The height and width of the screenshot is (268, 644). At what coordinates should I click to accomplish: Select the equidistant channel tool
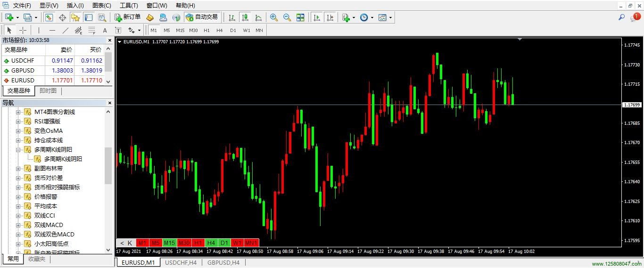point(79,30)
